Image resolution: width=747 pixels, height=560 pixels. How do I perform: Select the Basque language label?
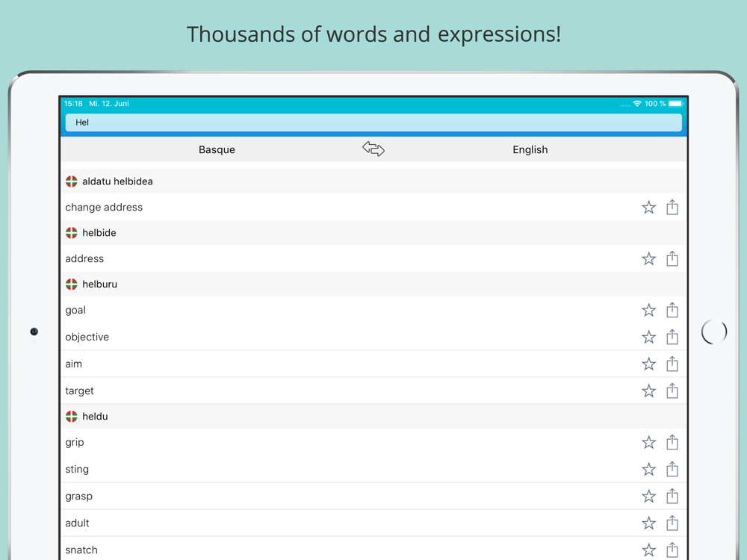point(217,149)
